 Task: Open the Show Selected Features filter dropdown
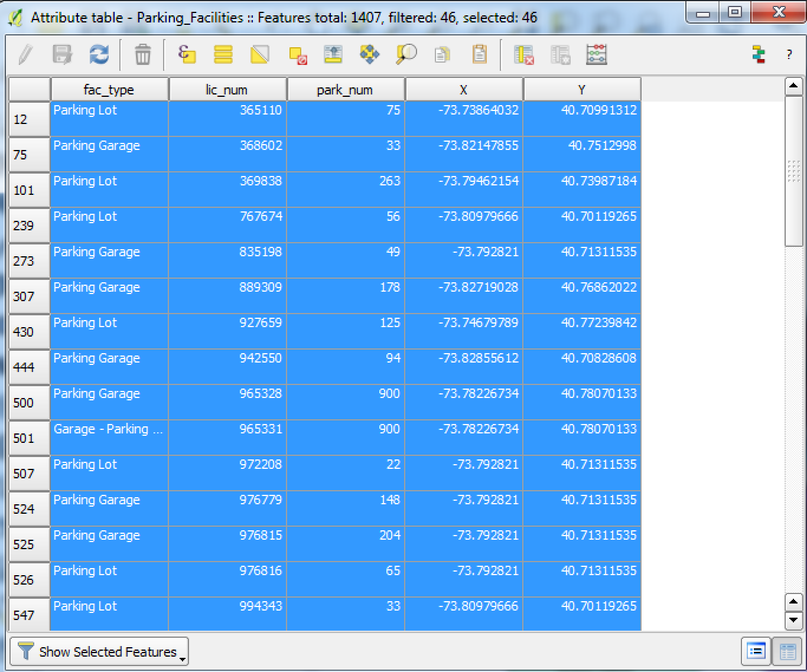coord(99,651)
